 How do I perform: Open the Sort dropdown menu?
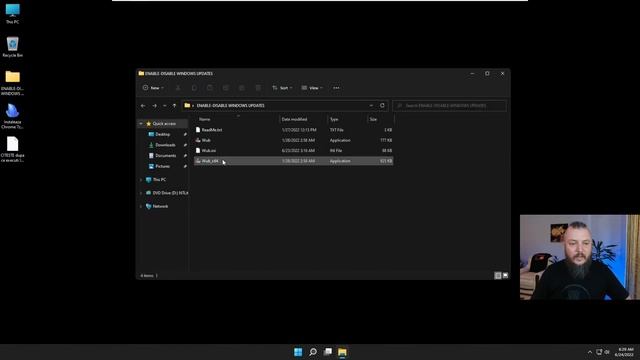pyautogui.click(x=282, y=88)
